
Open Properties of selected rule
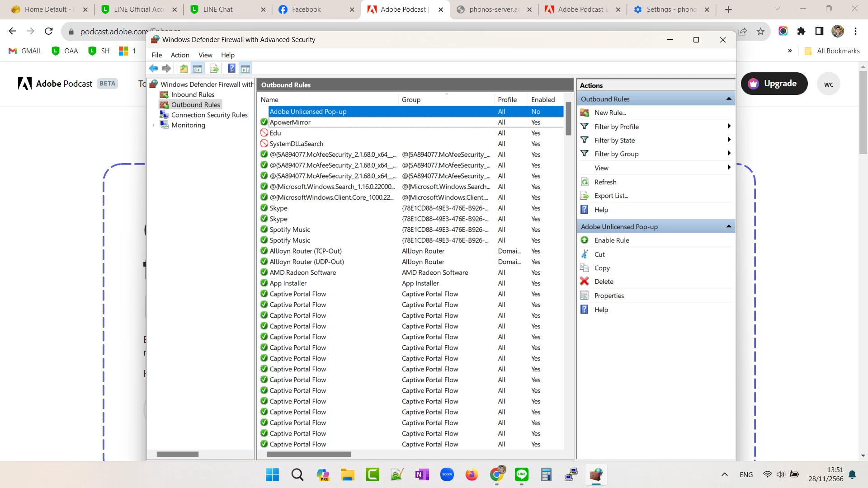pos(609,296)
